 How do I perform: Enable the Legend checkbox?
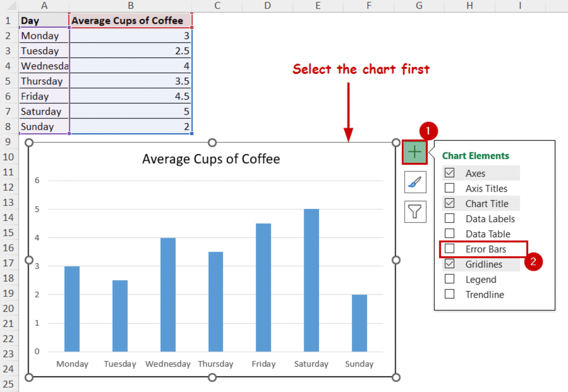(x=449, y=279)
